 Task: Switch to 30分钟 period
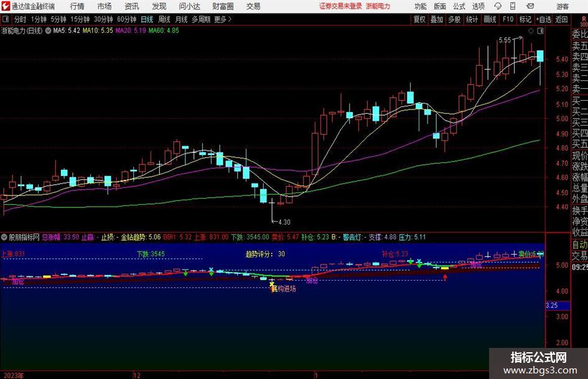coord(103,19)
